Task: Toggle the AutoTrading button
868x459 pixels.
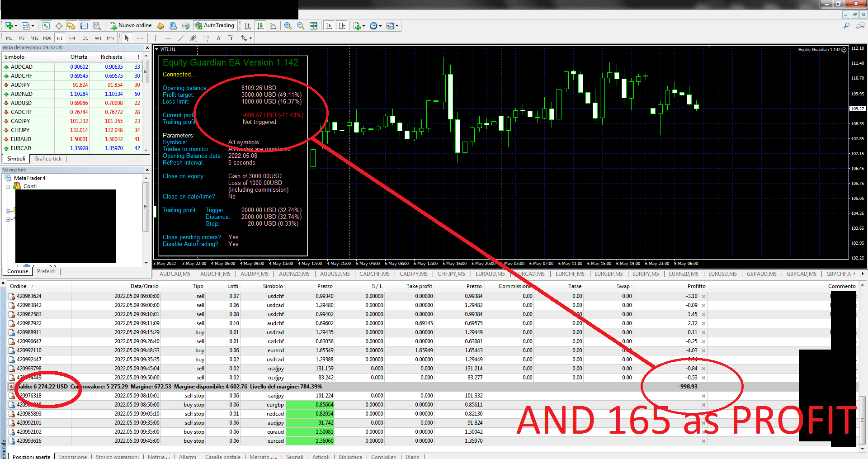Action: pos(215,26)
